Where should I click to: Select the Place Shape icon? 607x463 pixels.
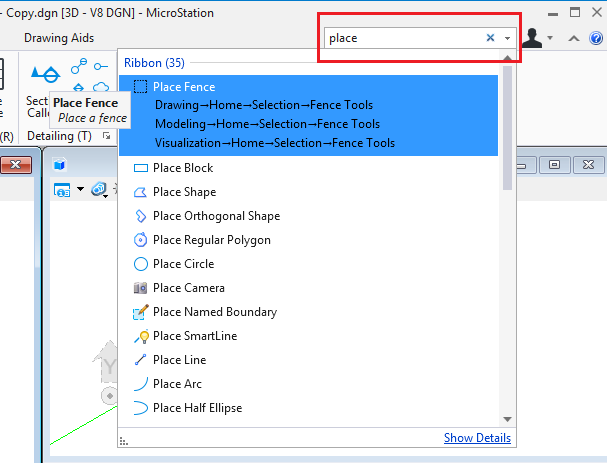coord(140,192)
